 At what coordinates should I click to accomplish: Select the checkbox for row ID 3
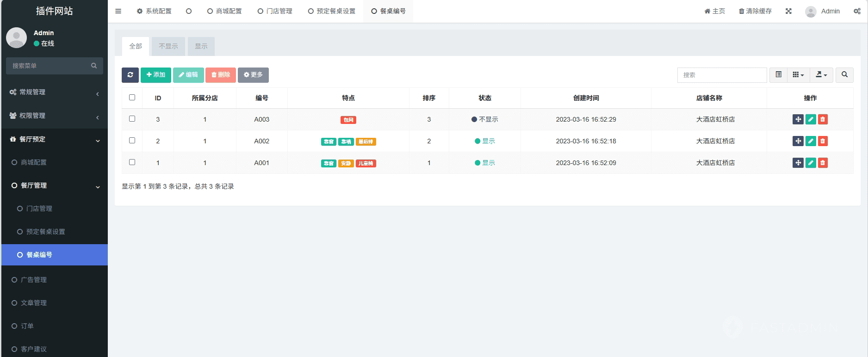point(132,119)
